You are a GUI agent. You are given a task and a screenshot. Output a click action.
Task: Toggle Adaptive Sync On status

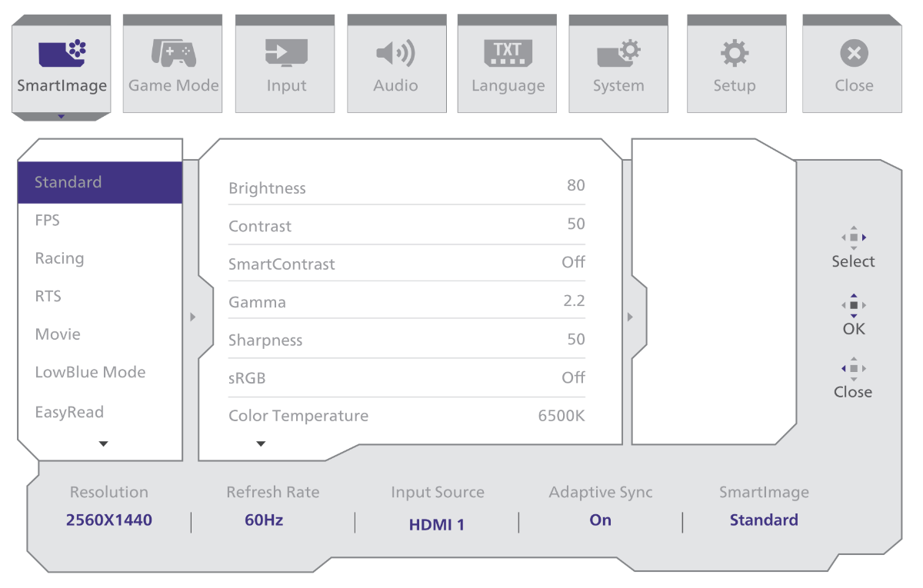click(x=600, y=520)
